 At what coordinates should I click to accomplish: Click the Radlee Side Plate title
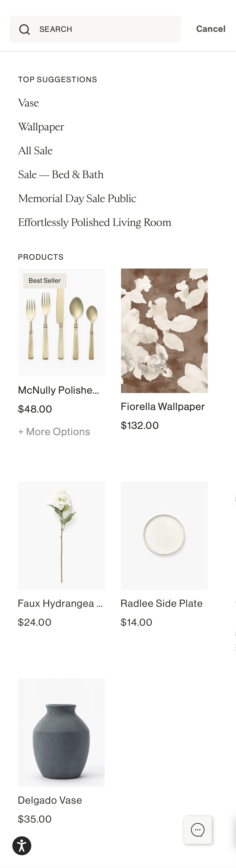162,603
